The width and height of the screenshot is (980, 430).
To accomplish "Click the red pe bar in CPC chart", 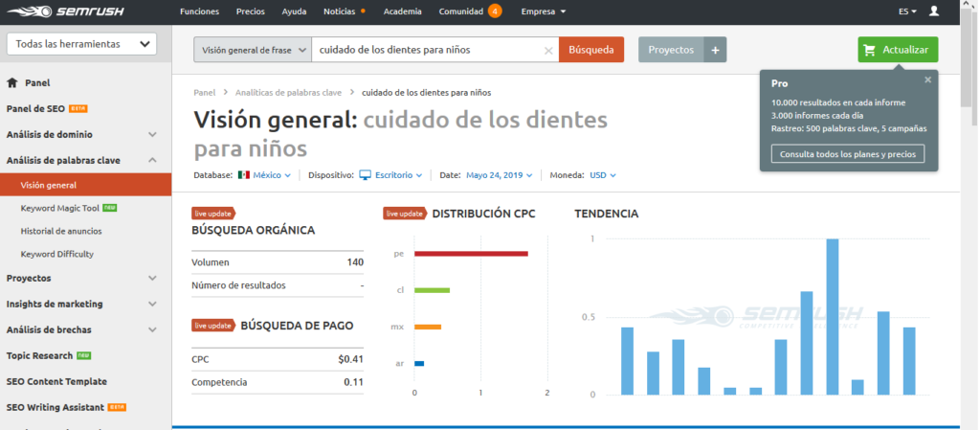I will (471, 254).
